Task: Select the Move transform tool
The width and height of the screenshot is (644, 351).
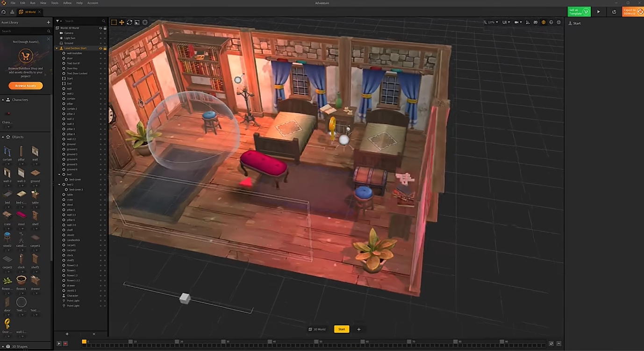Action: (122, 22)
